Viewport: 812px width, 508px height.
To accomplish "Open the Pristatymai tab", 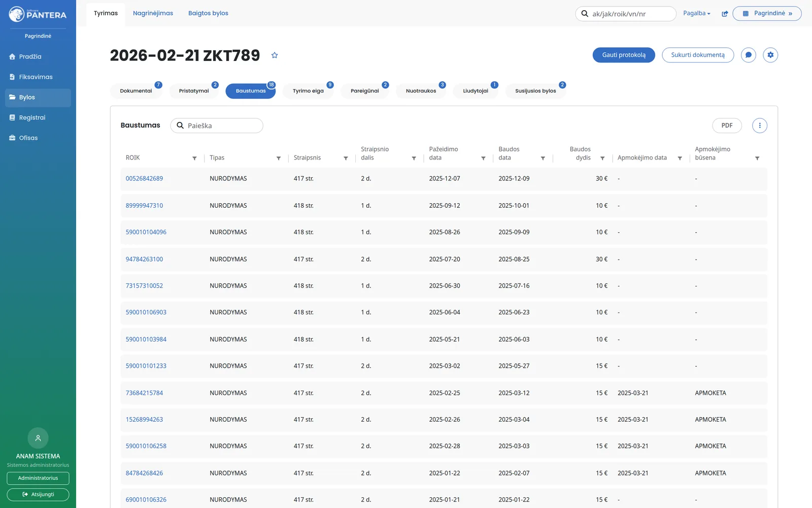I will point(194,91).
